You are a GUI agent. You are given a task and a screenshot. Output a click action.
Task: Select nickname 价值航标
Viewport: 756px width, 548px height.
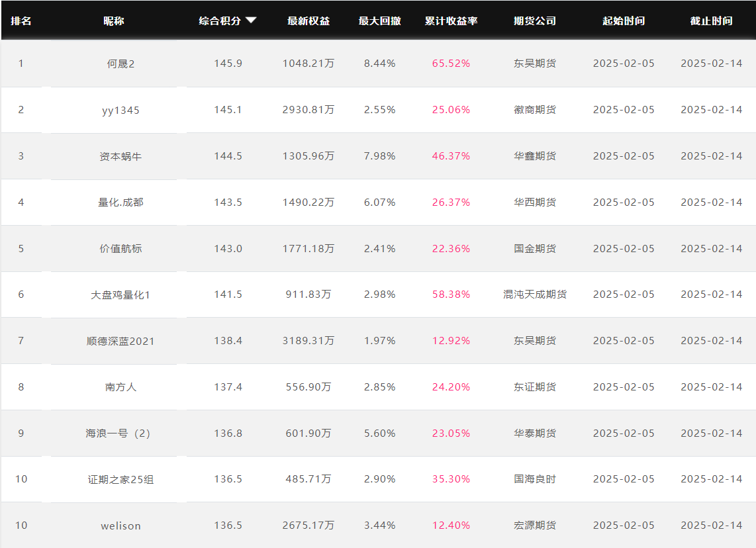(120, 249)
